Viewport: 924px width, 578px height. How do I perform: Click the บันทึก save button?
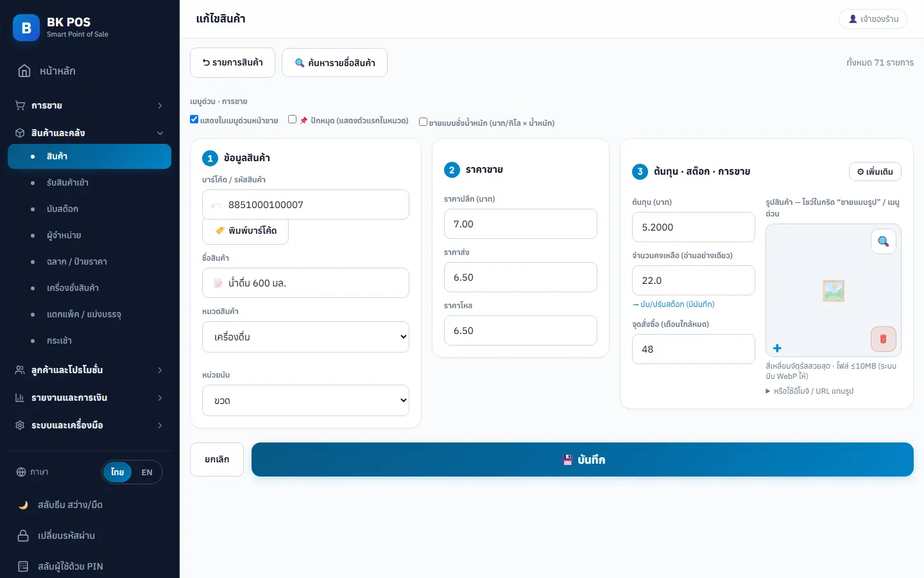pos(583,459)
